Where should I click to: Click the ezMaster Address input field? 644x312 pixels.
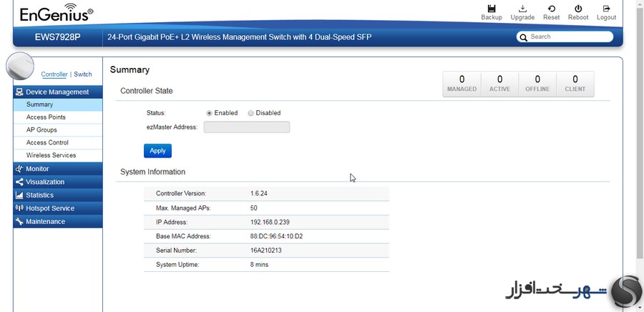coord(247,127)
